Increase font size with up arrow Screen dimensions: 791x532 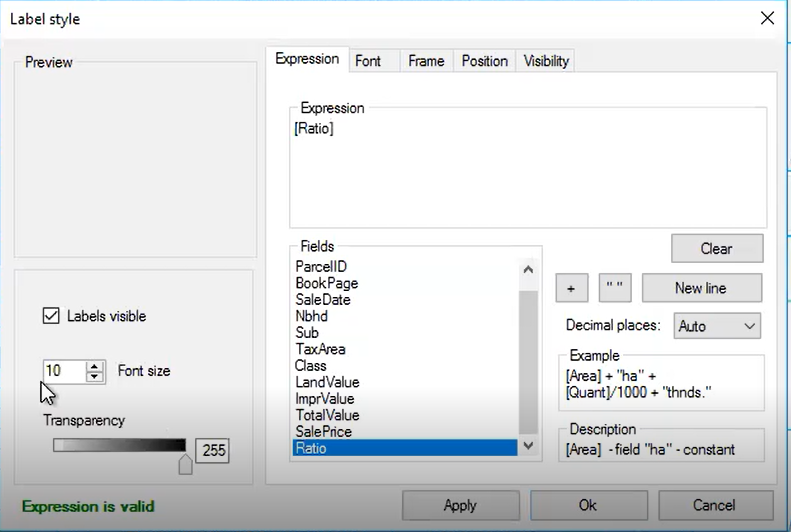(94, 367)
